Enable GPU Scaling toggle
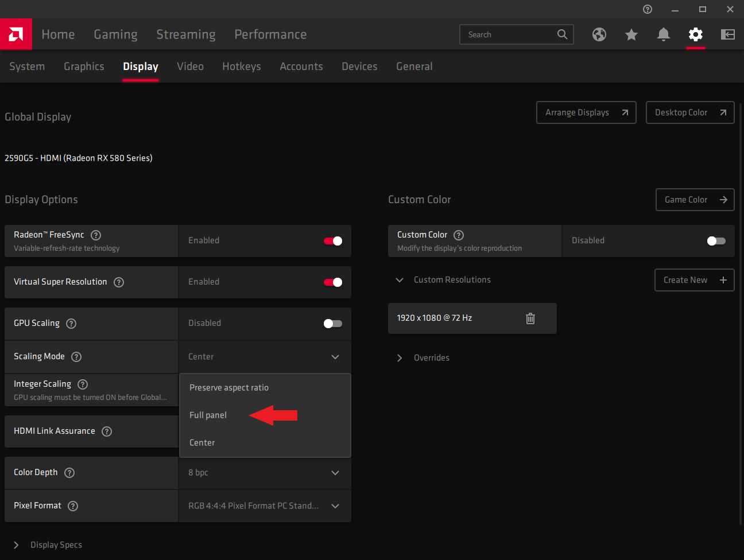 pyautogui.click(x=333, y=323)
